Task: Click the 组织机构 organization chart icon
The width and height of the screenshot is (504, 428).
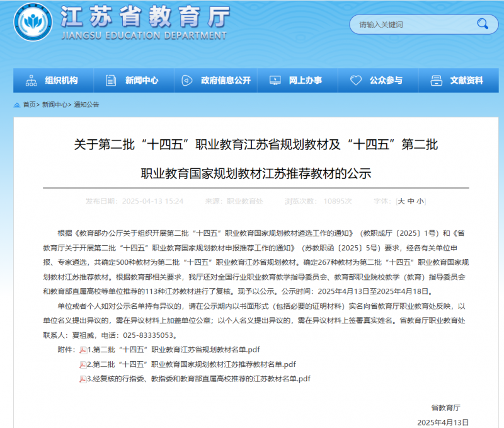Action: pos(31,81)
